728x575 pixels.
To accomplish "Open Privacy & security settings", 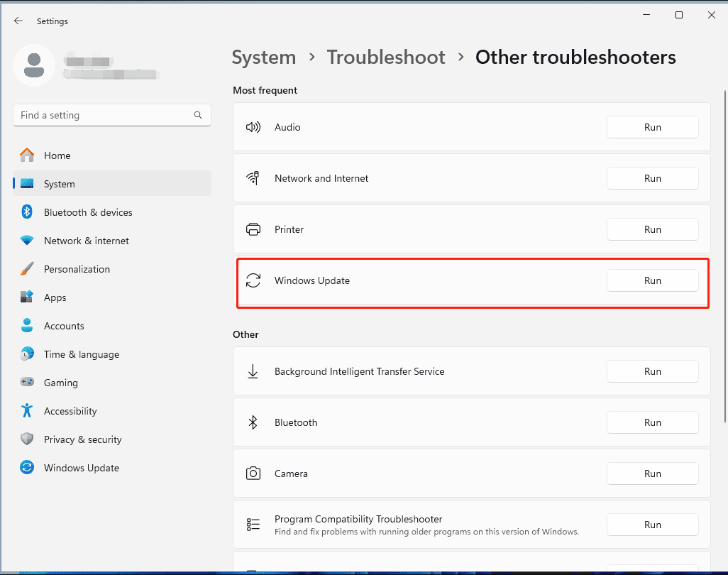I will 112,439.
